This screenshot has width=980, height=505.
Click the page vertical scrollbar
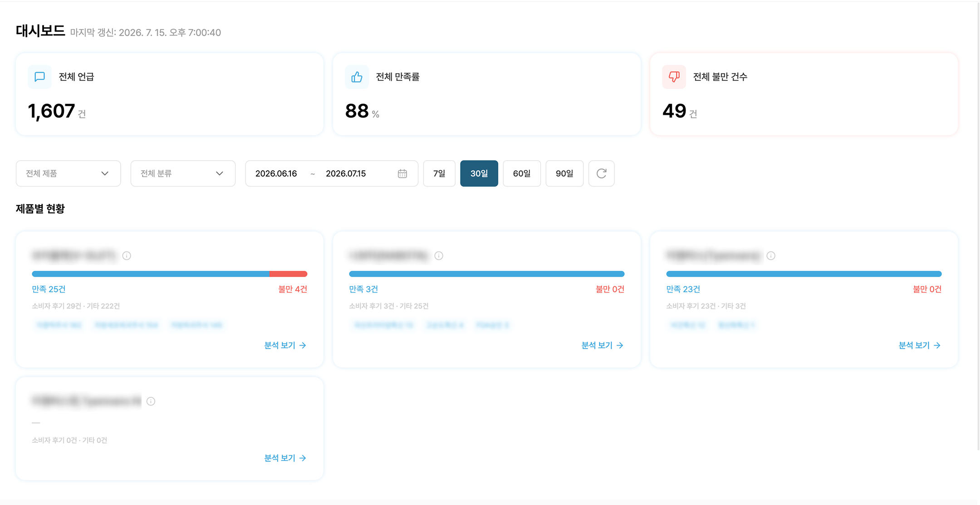click(x=978, y=226)
